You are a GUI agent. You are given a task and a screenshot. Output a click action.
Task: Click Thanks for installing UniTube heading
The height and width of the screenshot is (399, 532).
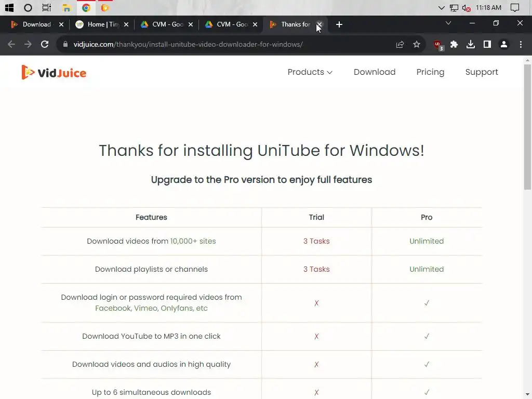click(x=261, y=151)
